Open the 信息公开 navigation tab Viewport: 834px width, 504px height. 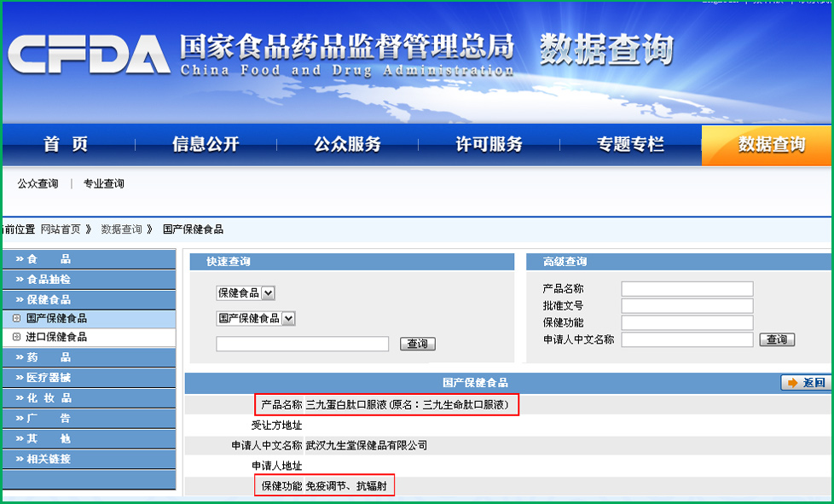206,144
